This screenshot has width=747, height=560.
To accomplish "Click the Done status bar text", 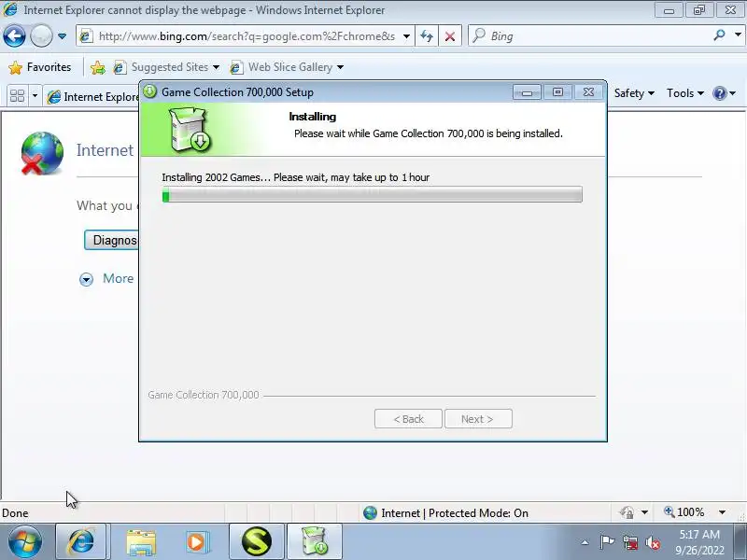I will pos(15,513).
